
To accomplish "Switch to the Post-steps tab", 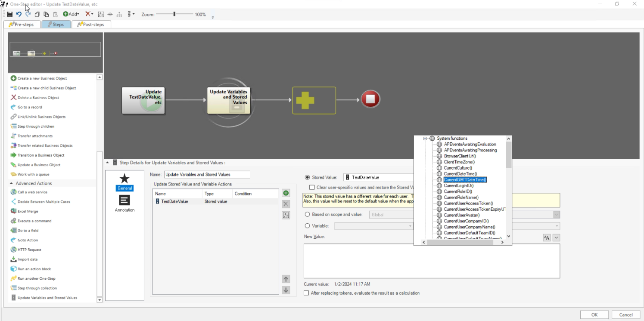I will click(91, 25).
